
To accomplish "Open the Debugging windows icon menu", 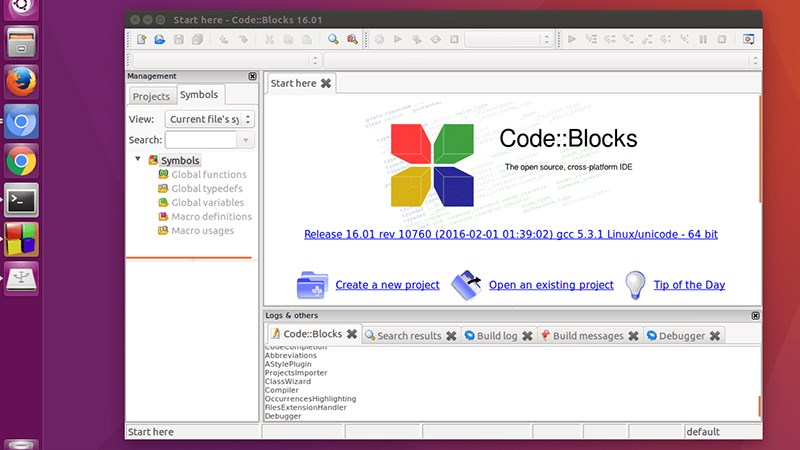I will pyautogui.click(x=748, y=39).
